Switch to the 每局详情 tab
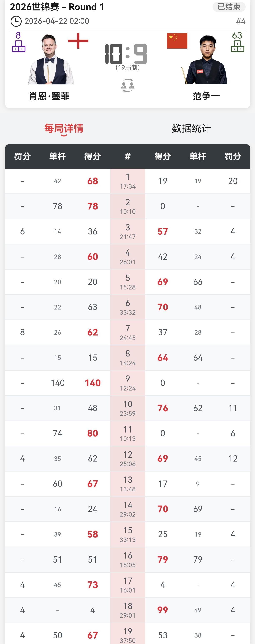255x644 pixels. coord(64,129)
